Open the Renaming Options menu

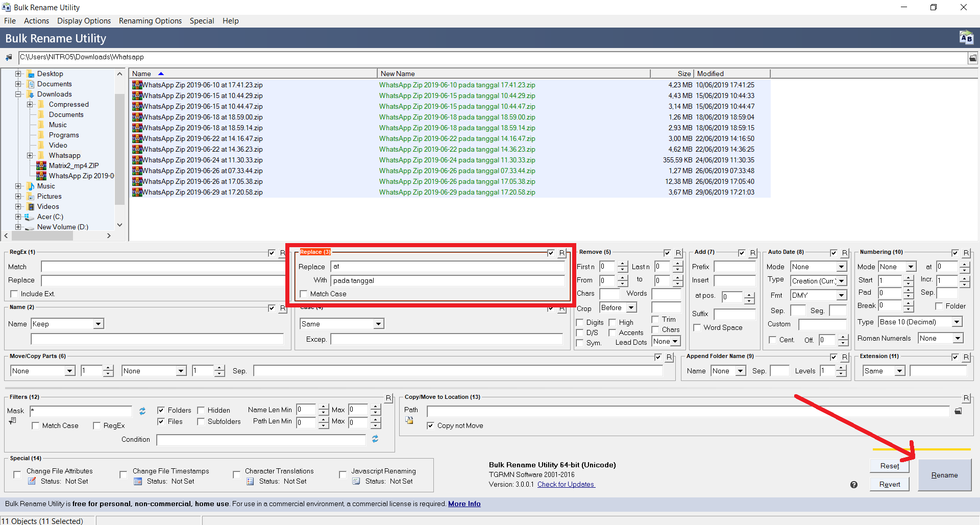click(x=150, y=21)
